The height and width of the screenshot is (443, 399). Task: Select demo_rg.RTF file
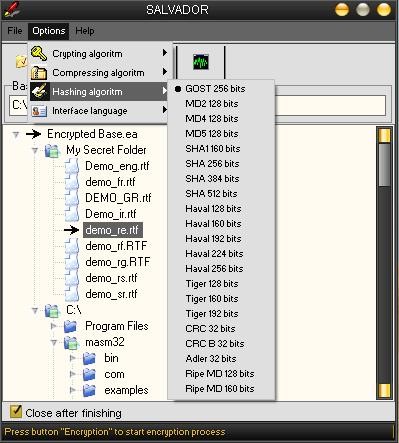tap(118, 262)
